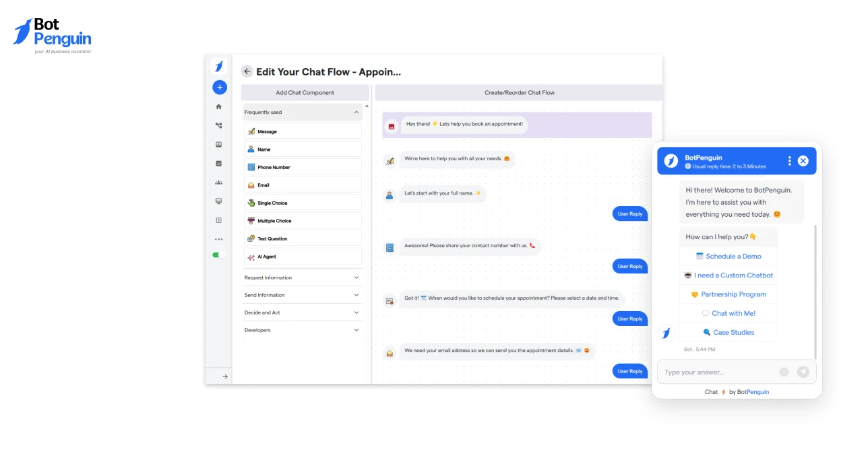Screen dimensions: 868x462
Task: Click the Create/Reorder Chat Flow header
Action: (x=519, y=93)
